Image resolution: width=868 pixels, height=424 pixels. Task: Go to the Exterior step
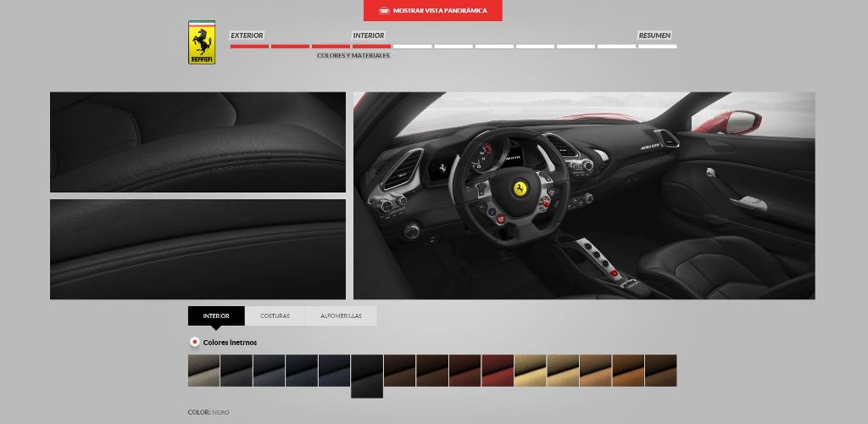(x=247, y=36)
